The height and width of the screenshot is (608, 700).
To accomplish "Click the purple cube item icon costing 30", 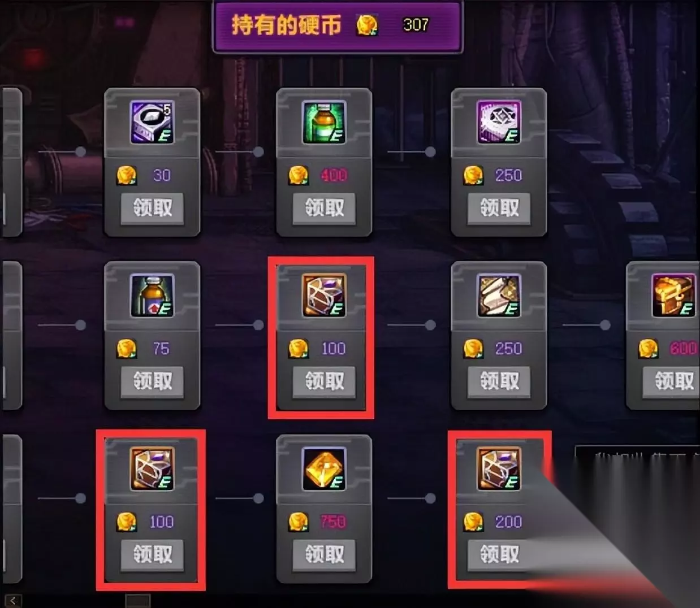I will pyautogui.click(x=152, y=122).
